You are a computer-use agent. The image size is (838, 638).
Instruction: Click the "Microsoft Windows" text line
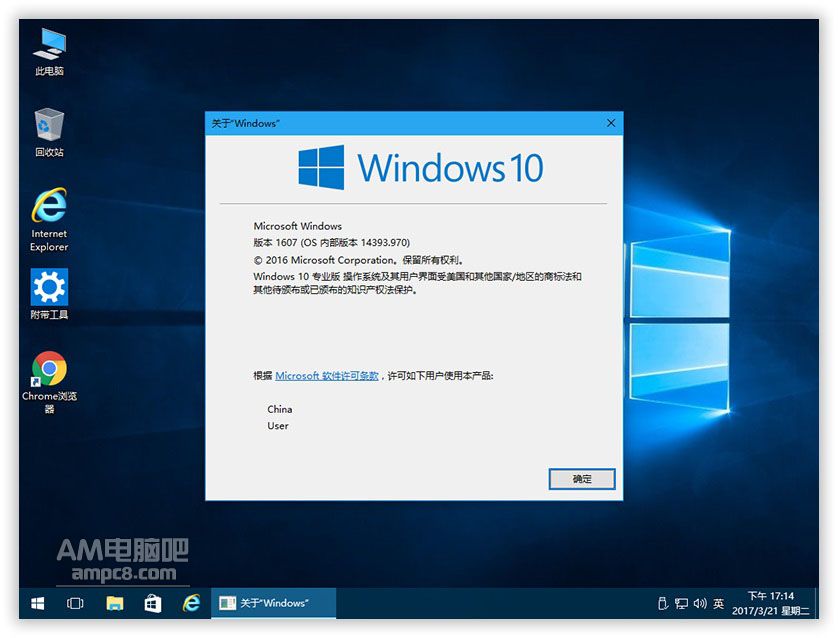298,226
